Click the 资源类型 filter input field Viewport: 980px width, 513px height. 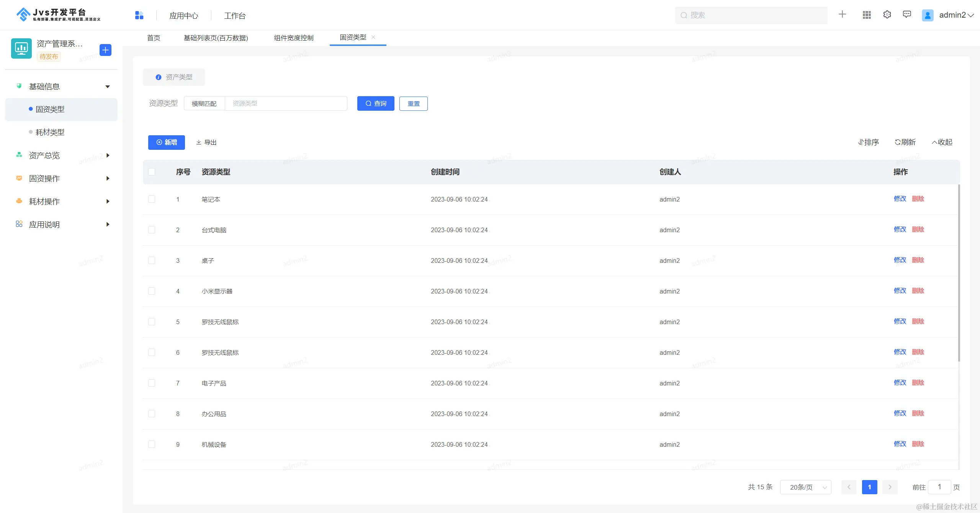286,103
